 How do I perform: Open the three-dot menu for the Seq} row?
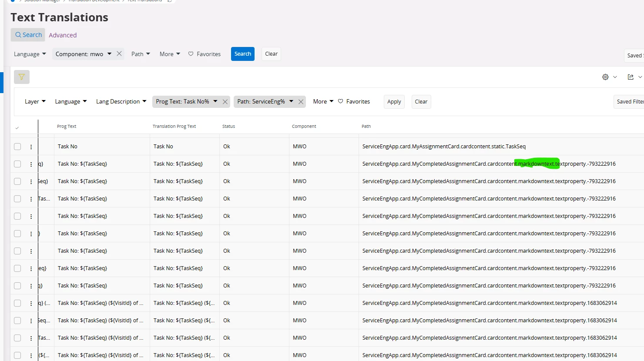click(x=31, y=182)
